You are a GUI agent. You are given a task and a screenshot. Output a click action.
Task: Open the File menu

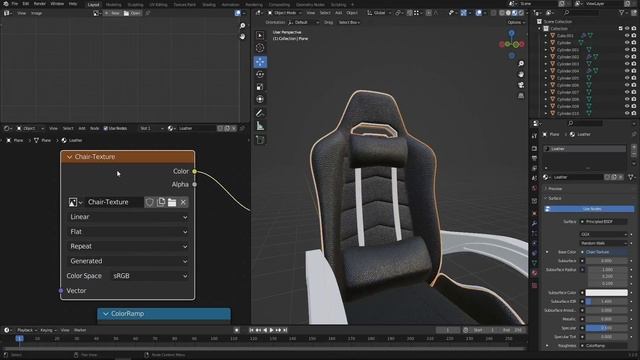click(15, 4)
